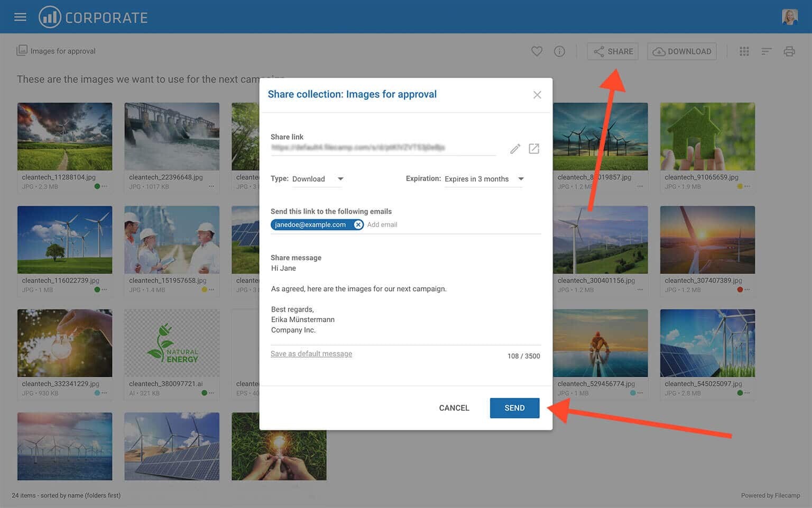The width and height of the screenshot is (812, 508).
Task: Open the offshore wind farm thumbnail in bottom row
Action: point(64,446)
